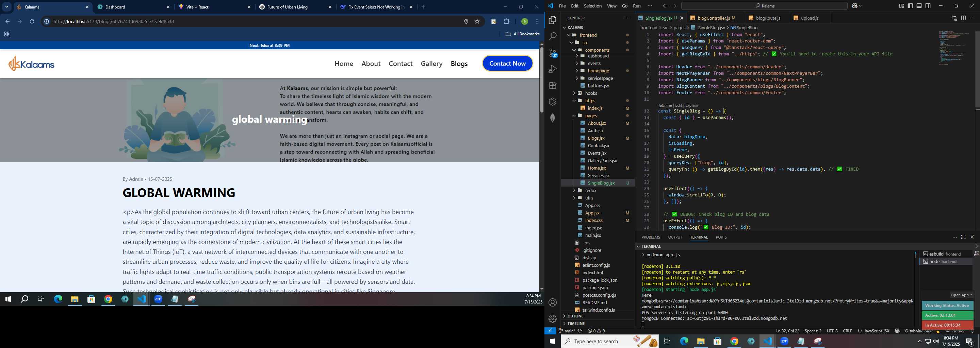
Task: Open the PORTS panel tab
Action: click(721, 237)
